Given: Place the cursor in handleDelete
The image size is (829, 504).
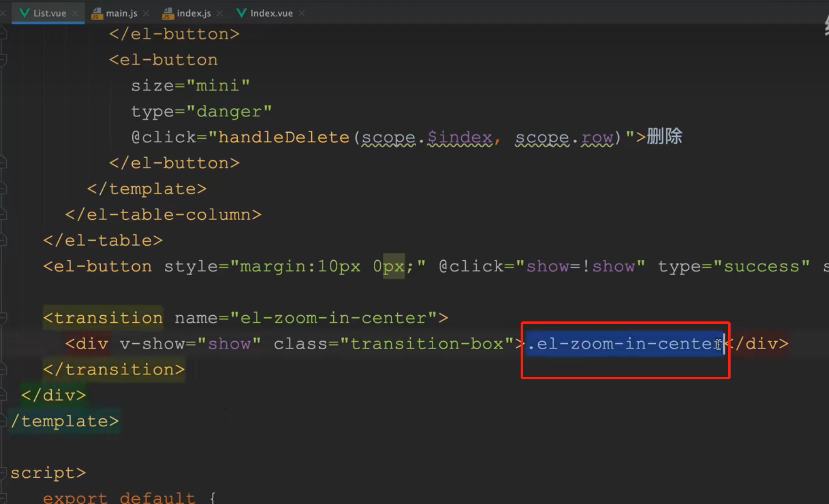Looking at the screenshot, I should click(x=284, y=137).
